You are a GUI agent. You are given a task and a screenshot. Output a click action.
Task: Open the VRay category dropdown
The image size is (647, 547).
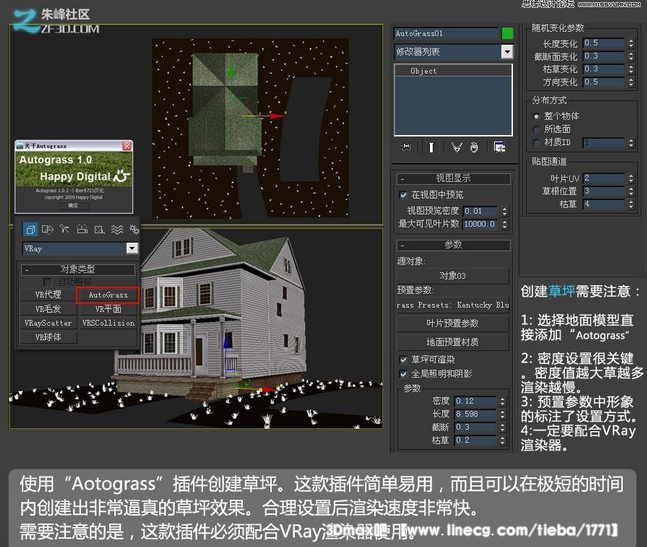[132, 248]
